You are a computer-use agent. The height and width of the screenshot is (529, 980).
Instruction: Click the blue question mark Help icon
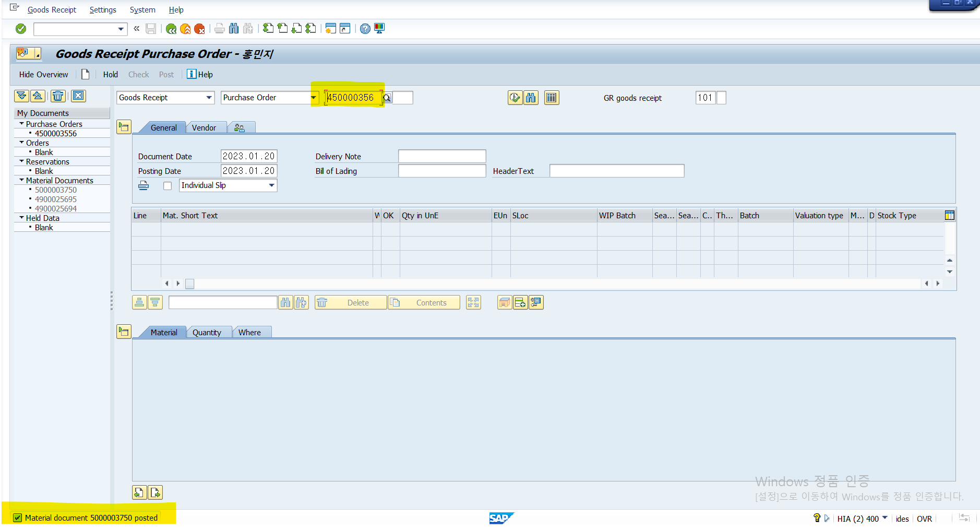pos(365,29)
